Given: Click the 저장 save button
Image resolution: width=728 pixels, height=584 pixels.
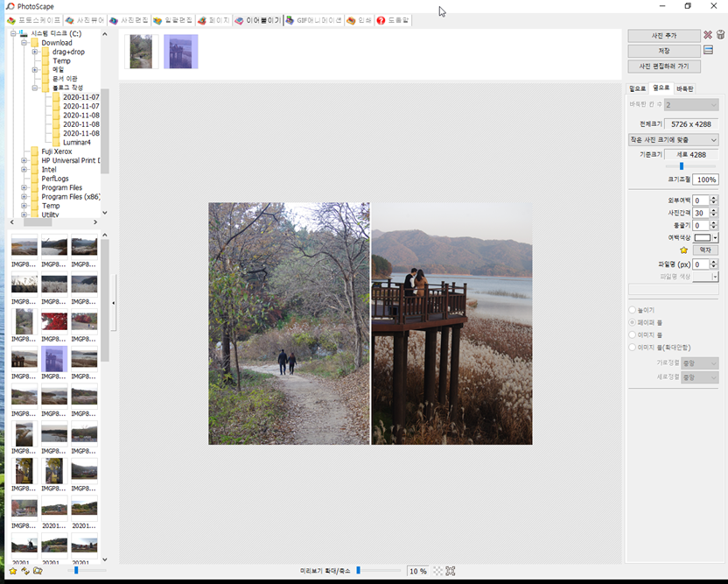Looking at the screenshot, I should (x=664, y=51).
